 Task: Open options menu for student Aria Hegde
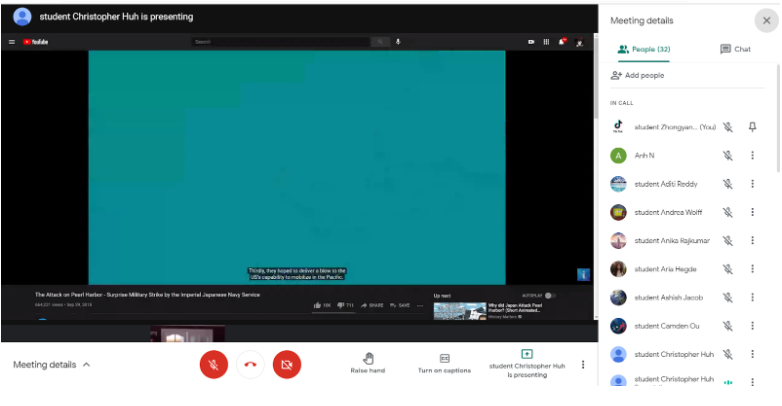pyautogui.click(x=753, y=269)
